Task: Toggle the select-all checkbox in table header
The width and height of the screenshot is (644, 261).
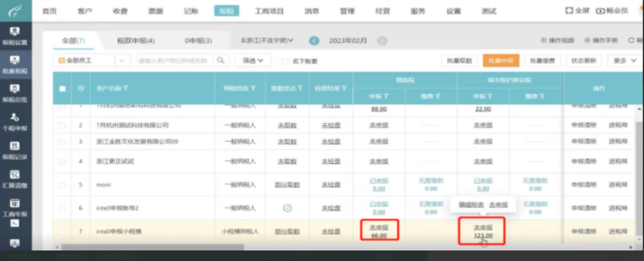Action: click(x=62, y=89)
